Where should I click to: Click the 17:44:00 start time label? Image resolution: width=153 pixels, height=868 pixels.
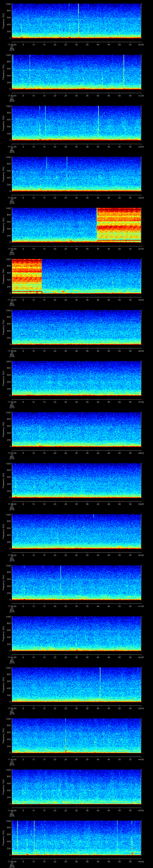[12, 810]
